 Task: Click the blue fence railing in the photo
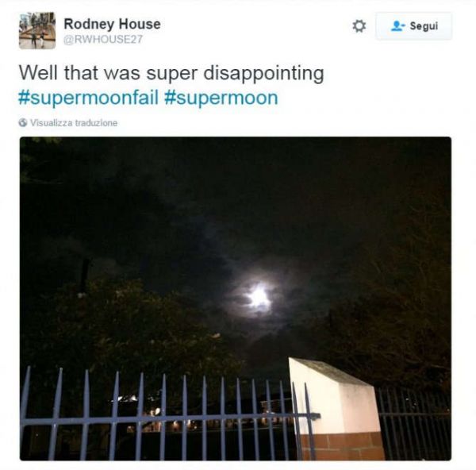click(x=158, y=416)
